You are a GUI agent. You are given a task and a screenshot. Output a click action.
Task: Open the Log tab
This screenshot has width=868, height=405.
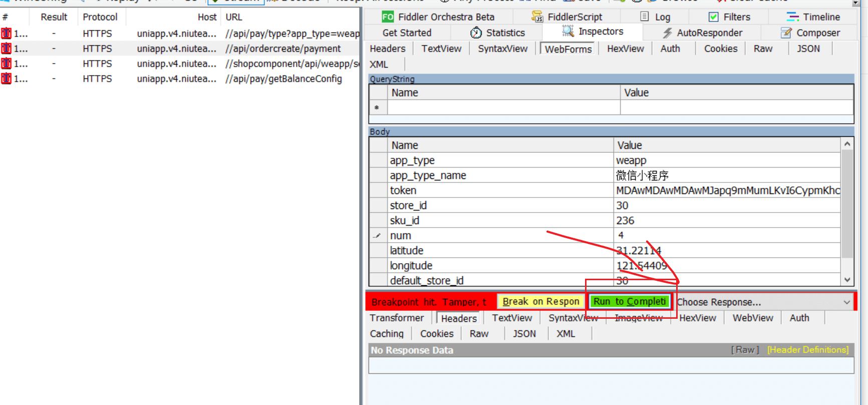click(655, 17)
